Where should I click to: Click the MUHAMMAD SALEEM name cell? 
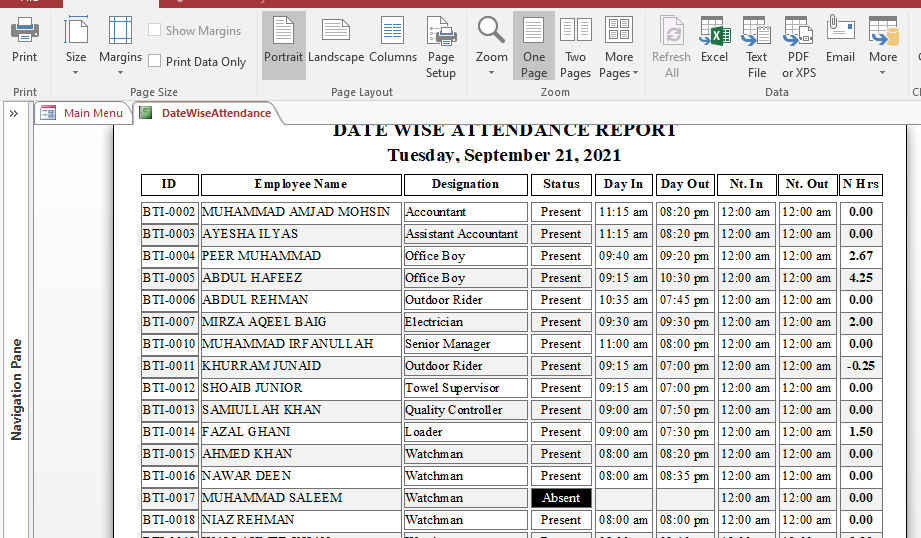click(x=301, y=498)
